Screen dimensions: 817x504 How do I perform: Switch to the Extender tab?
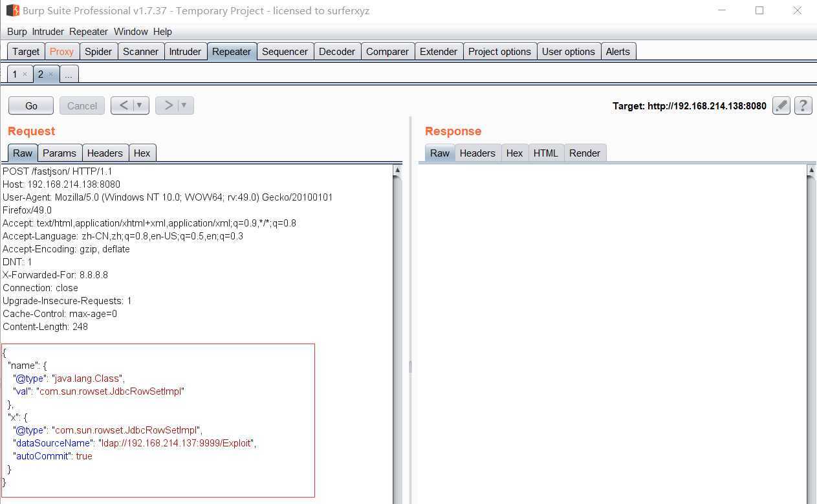pos(439,52)
